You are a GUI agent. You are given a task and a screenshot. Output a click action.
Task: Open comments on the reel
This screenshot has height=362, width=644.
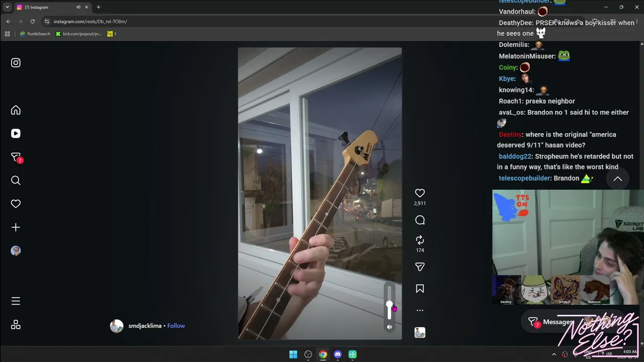[420, 220]
